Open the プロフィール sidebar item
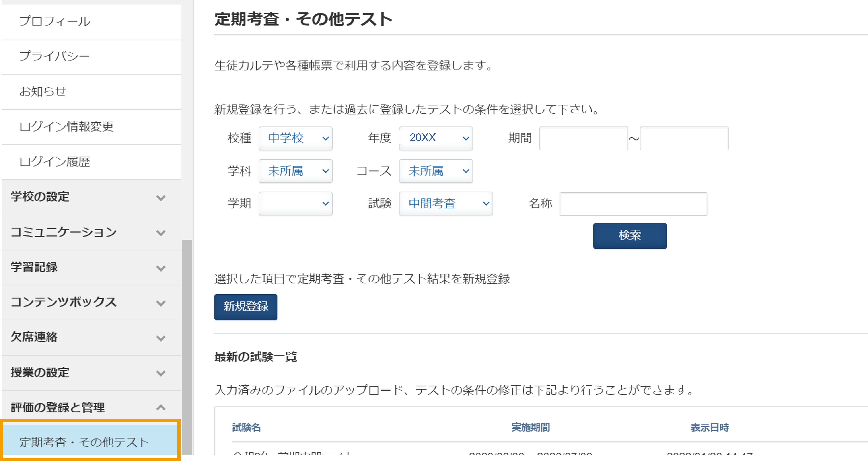868x461 pixels. (x=91, y=21)
